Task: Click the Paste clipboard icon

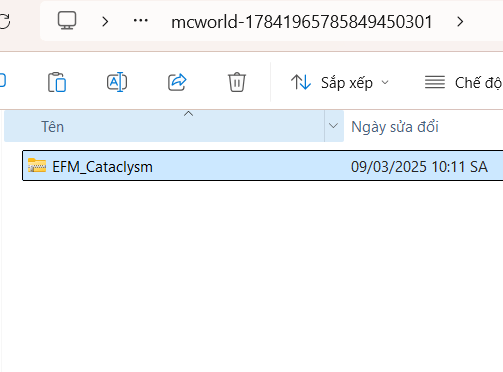Action: (x=57, y=82)
